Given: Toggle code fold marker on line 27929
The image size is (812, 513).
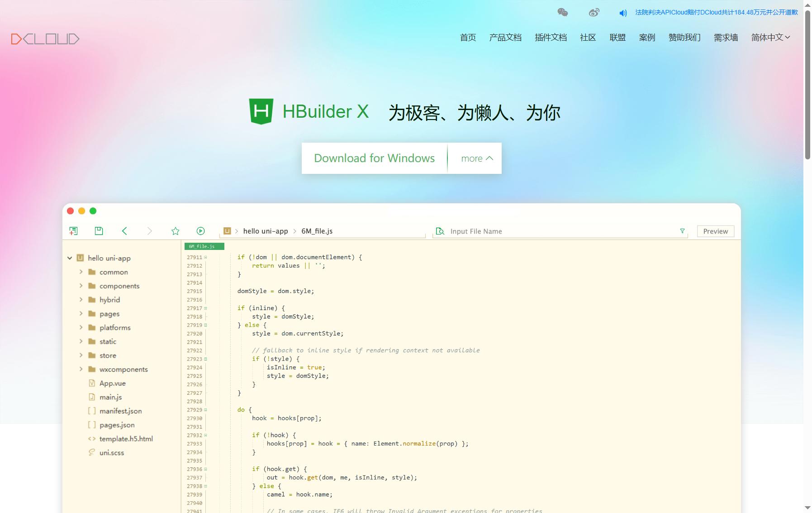Looking at the screenshot, I should point(205,410).
